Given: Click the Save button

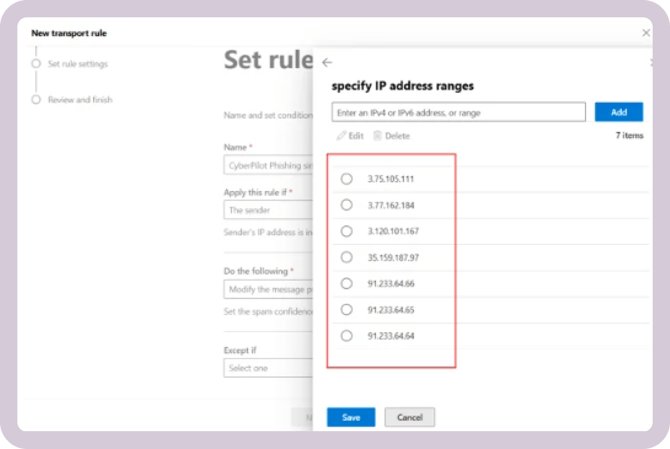Looking at the screenshot, I should [x=351, y=417].
